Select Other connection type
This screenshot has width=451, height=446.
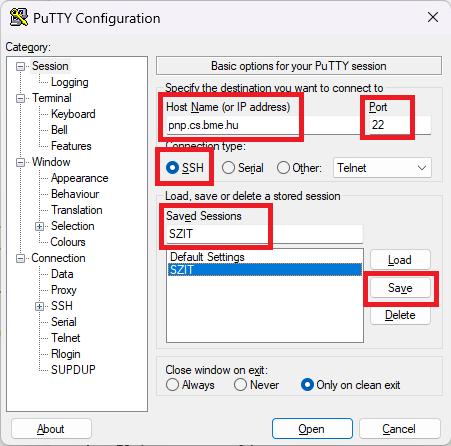(299, 168)
